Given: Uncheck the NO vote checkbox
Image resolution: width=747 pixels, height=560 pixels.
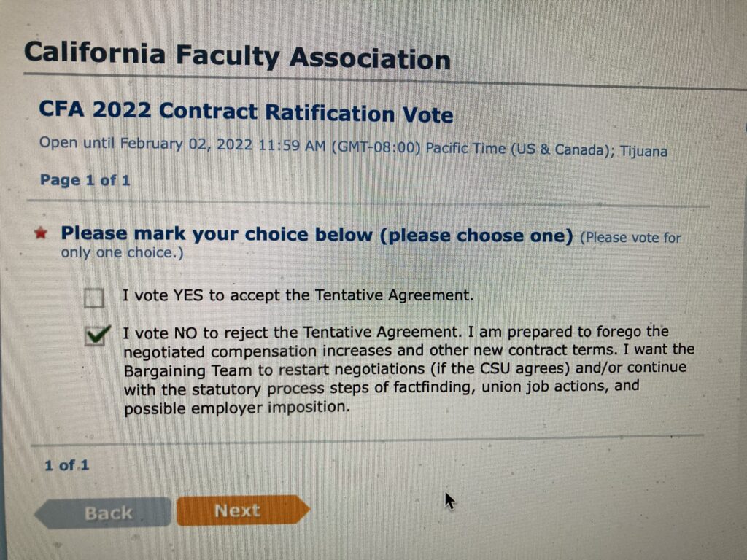Looking at the screenshot, I should point(96,336).
